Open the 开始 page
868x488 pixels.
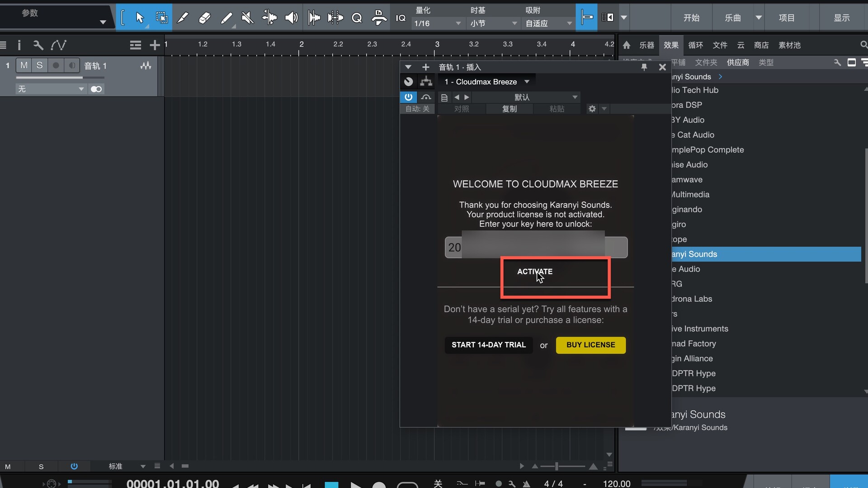pos(691,18)
